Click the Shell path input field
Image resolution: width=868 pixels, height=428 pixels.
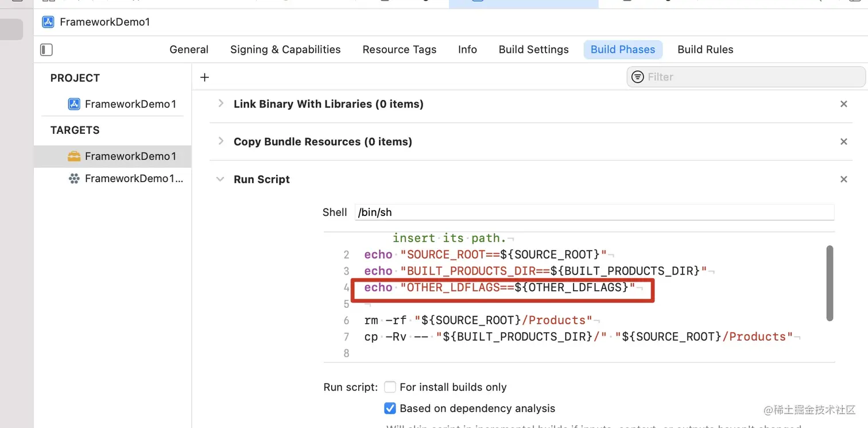point(594,212)
